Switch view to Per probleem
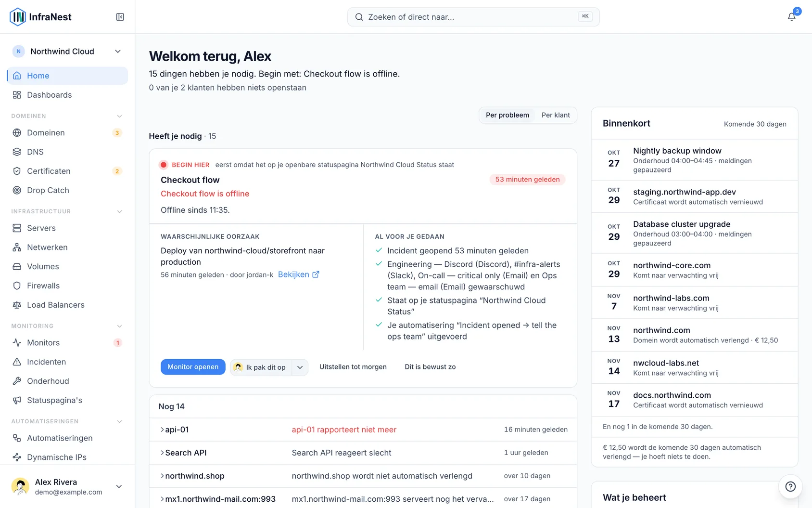 click(507, 115)
